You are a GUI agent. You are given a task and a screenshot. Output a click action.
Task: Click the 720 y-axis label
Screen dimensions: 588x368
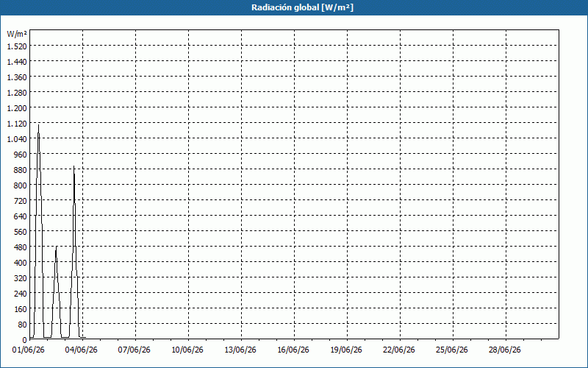pos(21,200)
